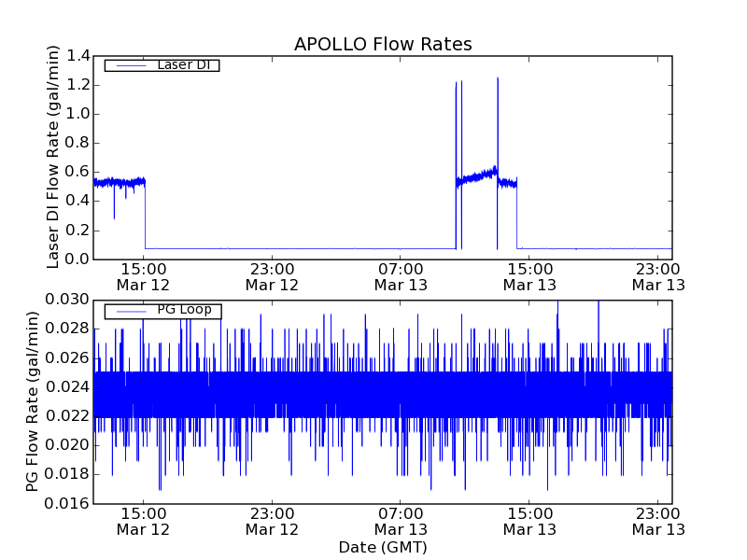Click "23:00 Mar 12" under the Laser DI plot
The width and height of the screenshot is (747, 560).
[272, 277]
